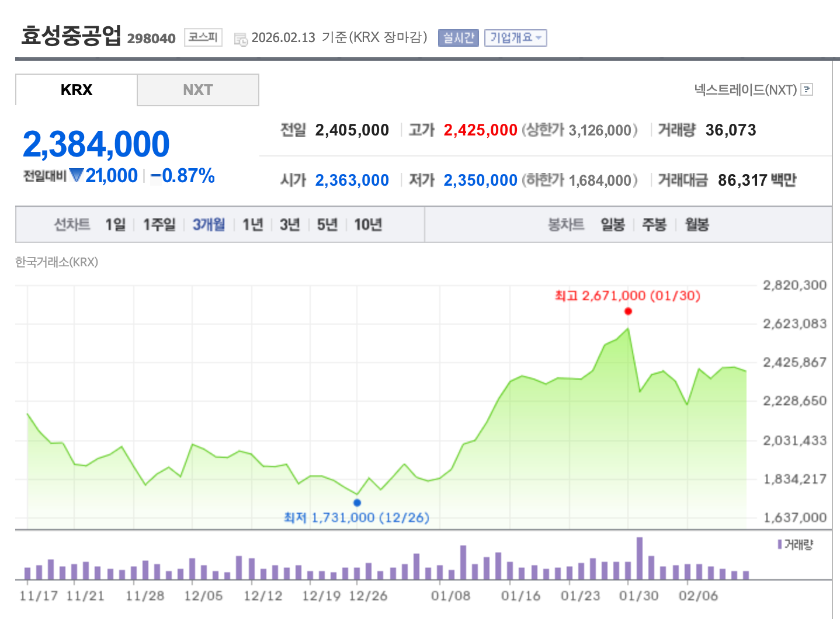Click the tallest volume bar at 01/30
The image size is (840, 619).
[640, 558]
